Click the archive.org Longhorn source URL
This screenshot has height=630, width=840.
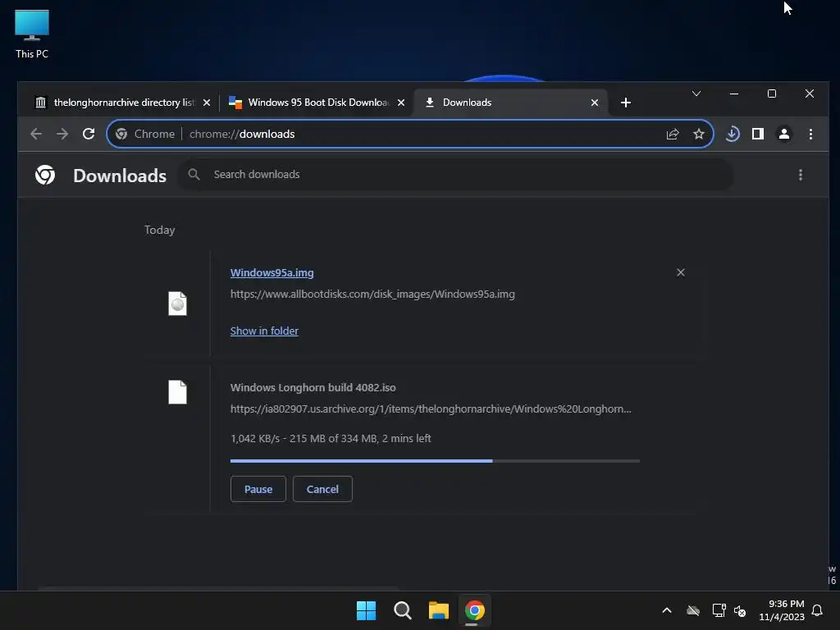(431, 409)
